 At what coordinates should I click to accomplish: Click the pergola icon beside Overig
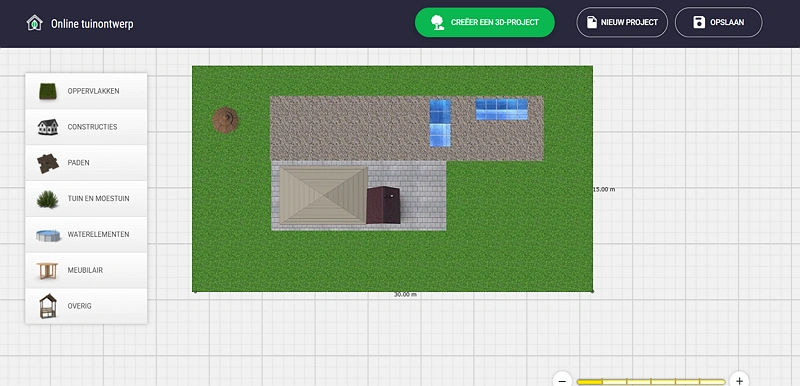[x=48, y=306]
